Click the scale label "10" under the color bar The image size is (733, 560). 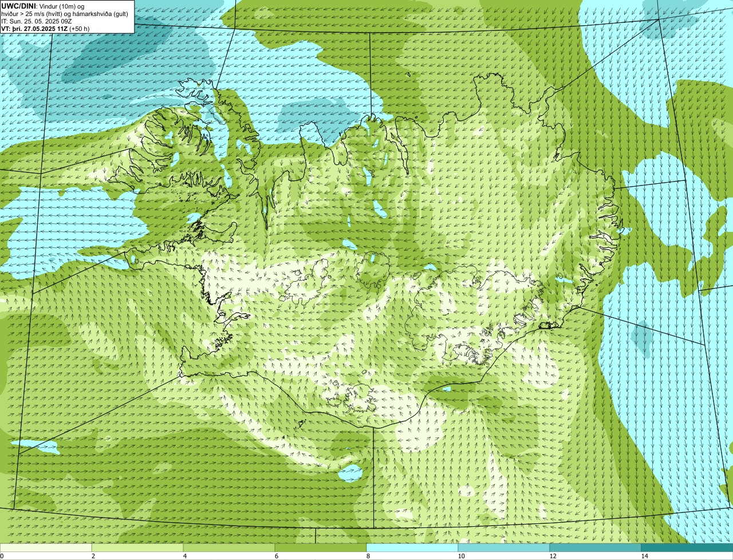tap(461, 556)
